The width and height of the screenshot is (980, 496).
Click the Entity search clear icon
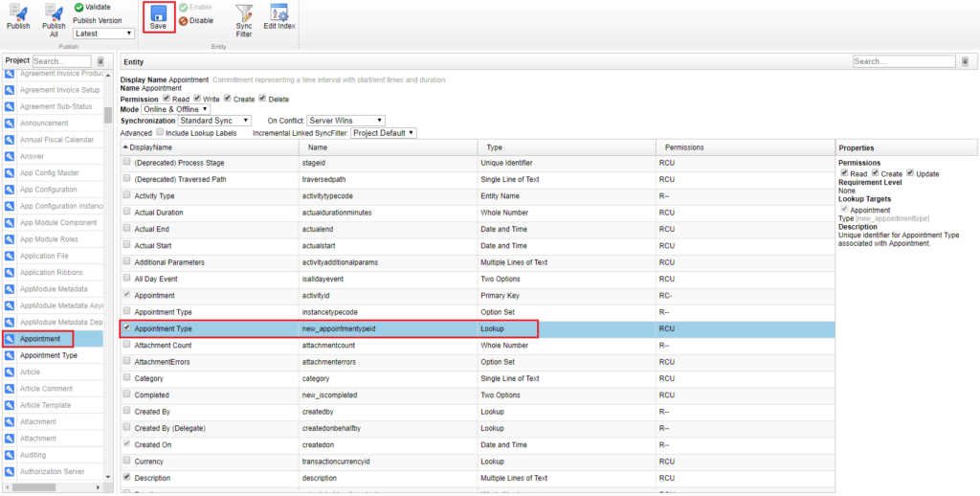point(965,61)
